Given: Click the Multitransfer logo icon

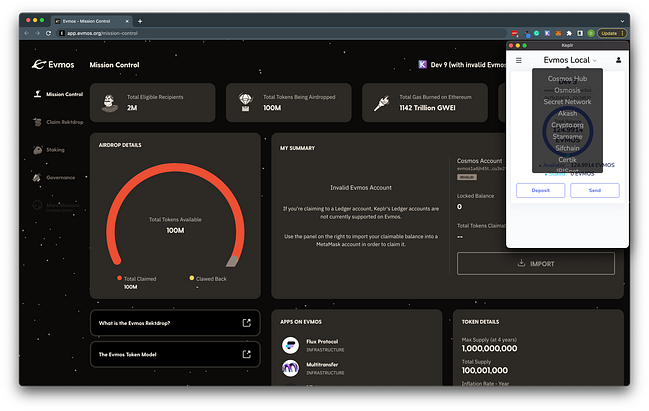Looking at the screenshot, I should 290,368.
